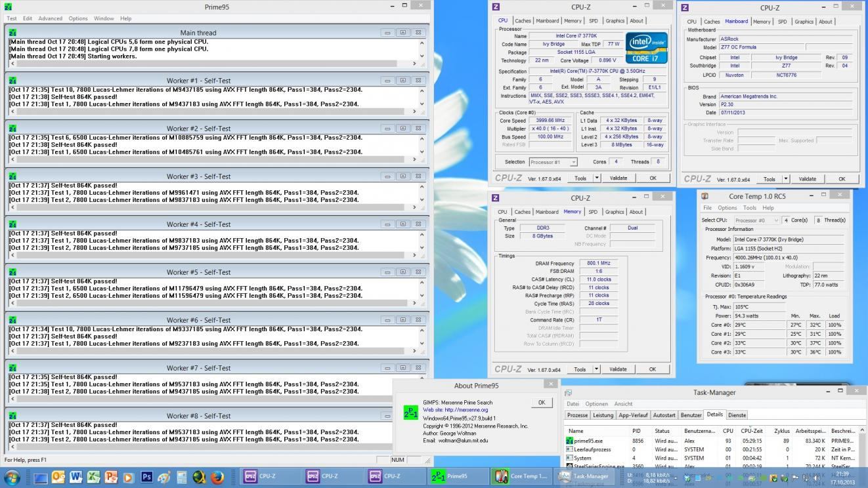Click the prime95.exe process icon in Task-Manager
The height and width of the screenshot is (488, 868).
570,441
